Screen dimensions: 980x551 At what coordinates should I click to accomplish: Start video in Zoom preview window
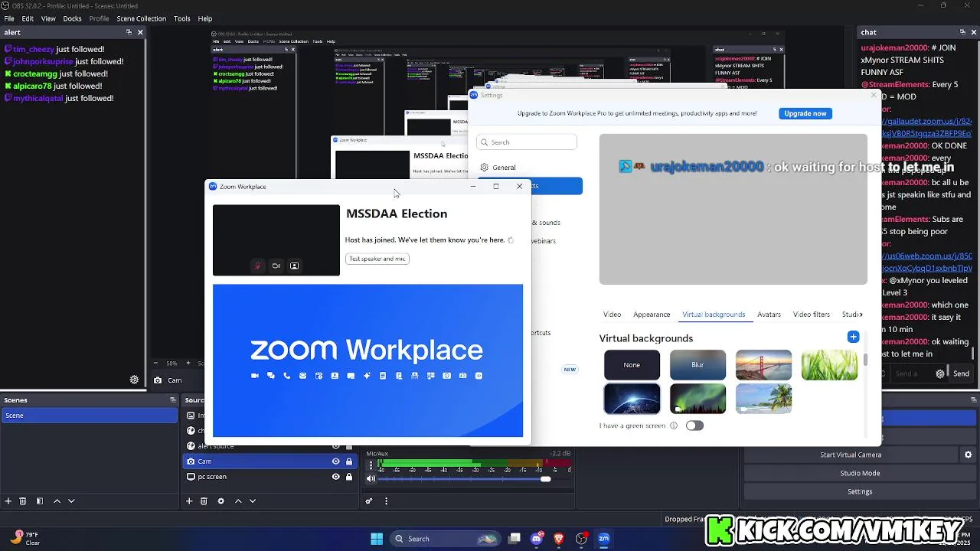pos(276,266)
